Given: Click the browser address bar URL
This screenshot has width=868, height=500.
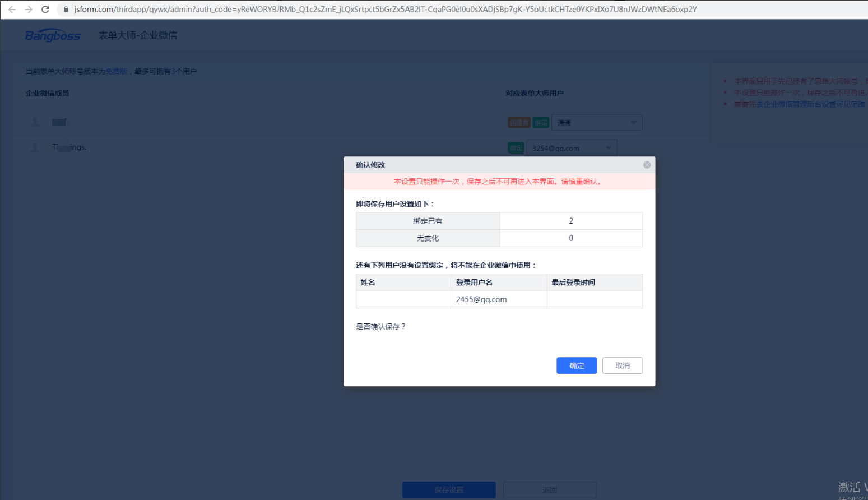Looking at the screenshot, I should click(386, 10).
